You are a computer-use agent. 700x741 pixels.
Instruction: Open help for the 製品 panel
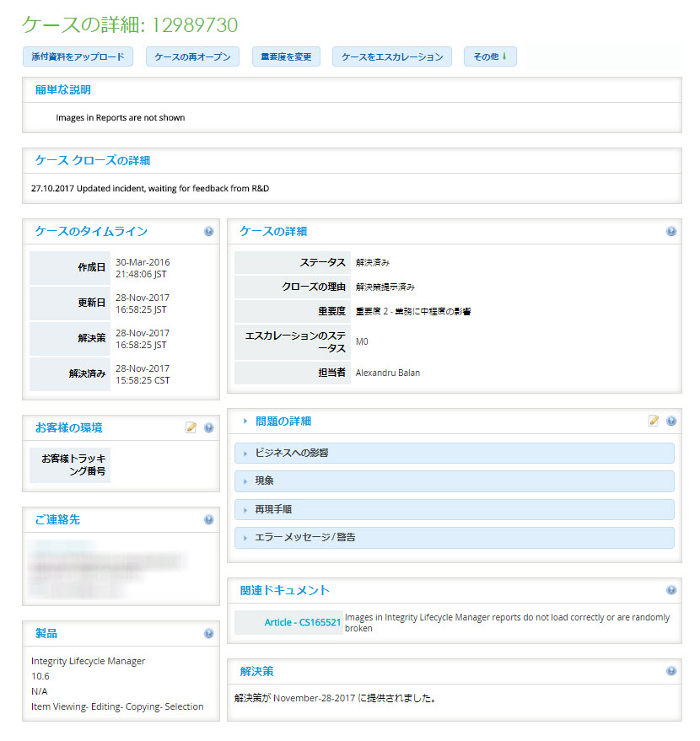[208, 633]
